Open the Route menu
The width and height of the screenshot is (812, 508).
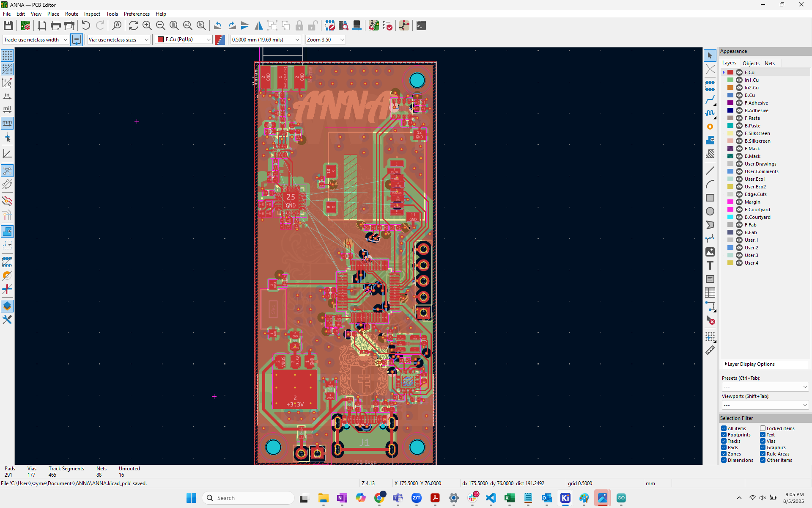71,14
